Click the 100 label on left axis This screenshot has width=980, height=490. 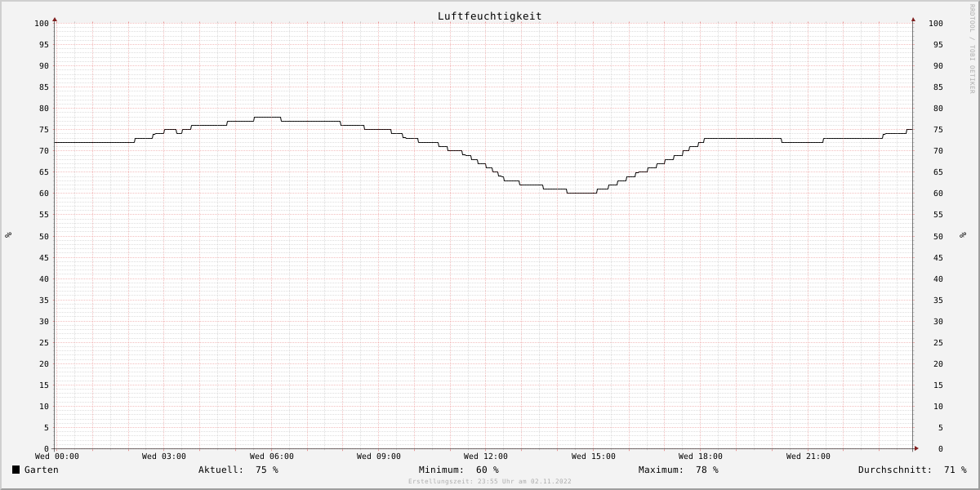point(42,23)
